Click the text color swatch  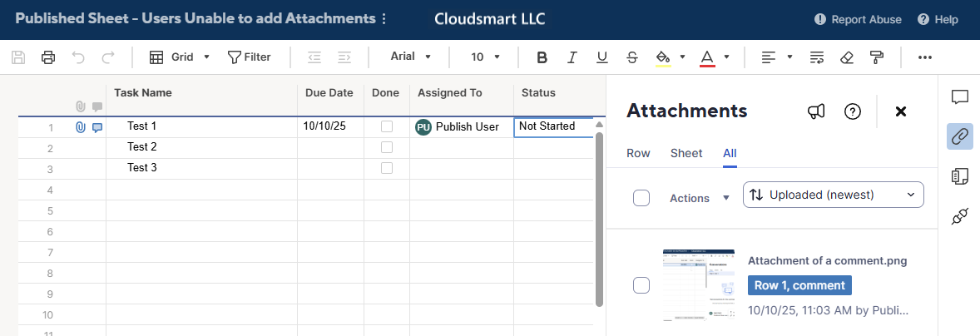(x=707, y=57)
